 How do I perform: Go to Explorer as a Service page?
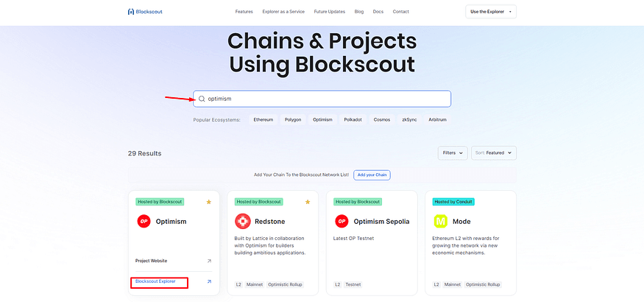(283, 12)
